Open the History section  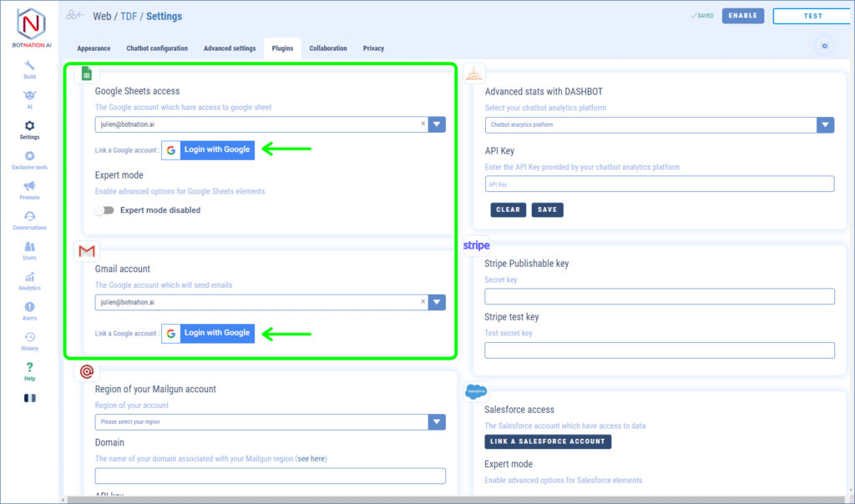29,340
